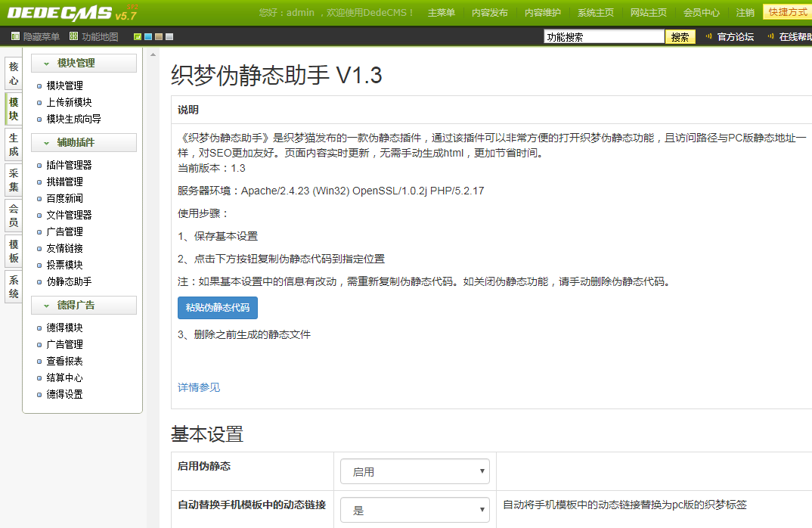Switch to the 采集 side tab
Image resolution: width=812 pixels, height=528 pixels.
14,180
